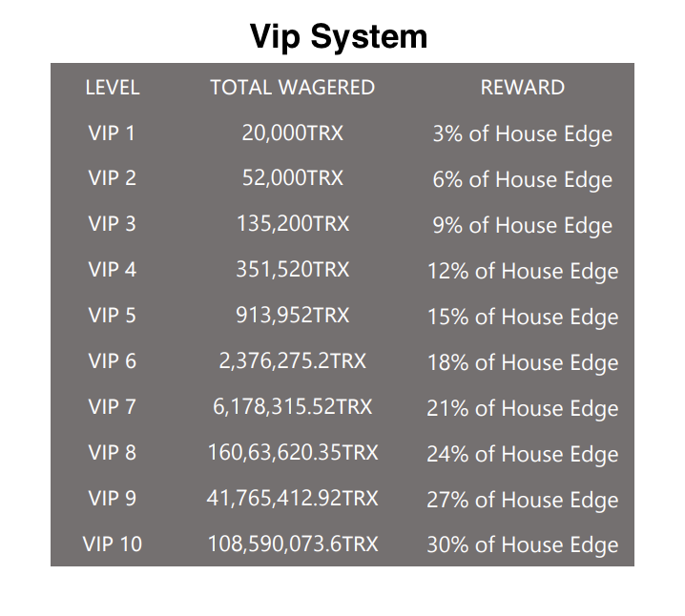This screenshot has width=685, height=616.
Task: Select the VIP 1 level cell
Action: point(112,133)
